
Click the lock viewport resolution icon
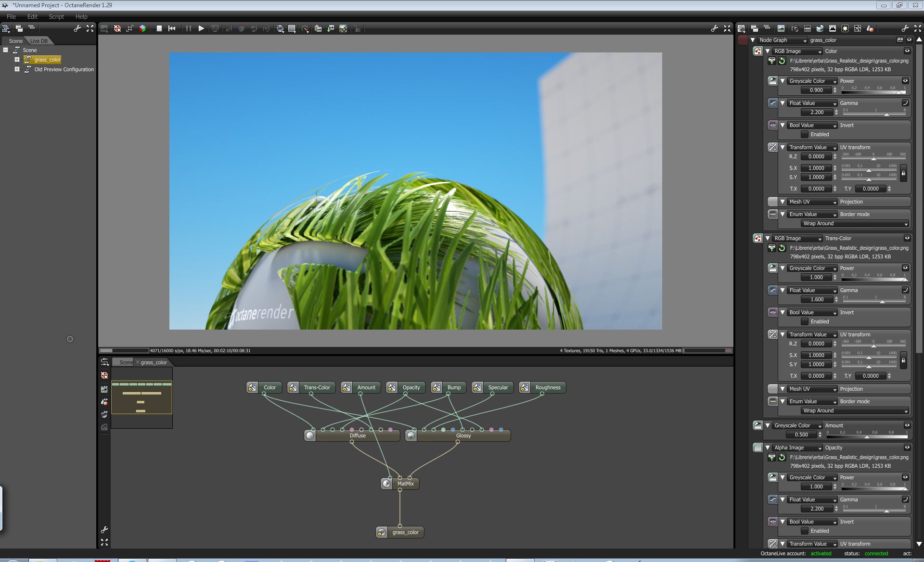click(357, 29)
